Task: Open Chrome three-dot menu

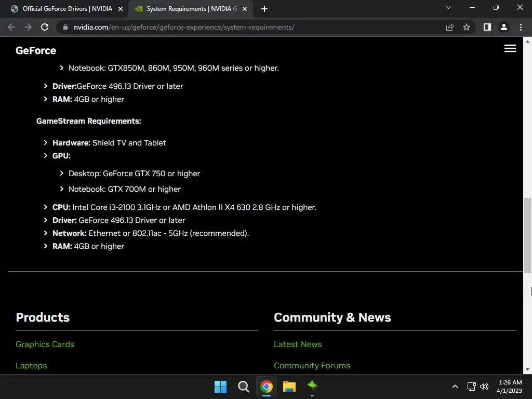Action: point(521,27)
